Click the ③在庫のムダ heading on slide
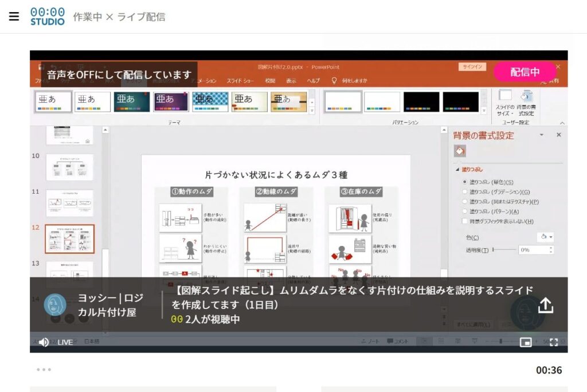This screenshot has width=587, height=392. 361,191
